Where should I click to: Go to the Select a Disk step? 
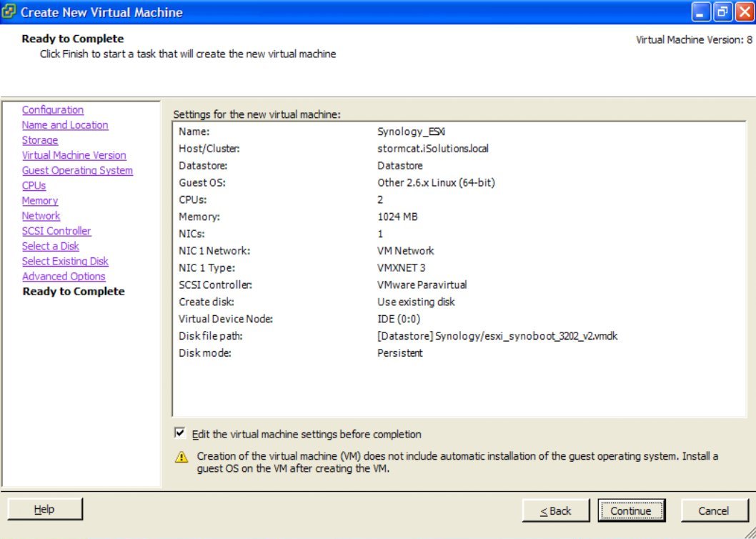point(51,246)
